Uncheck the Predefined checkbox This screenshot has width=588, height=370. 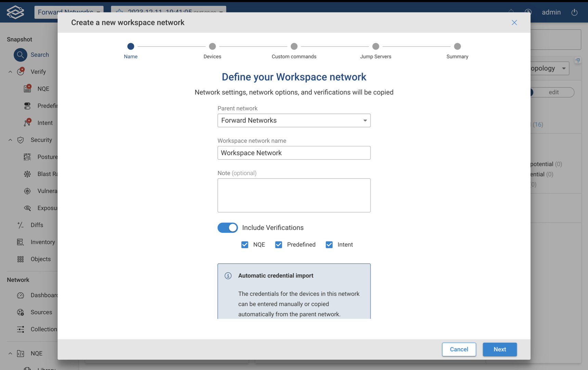click(x=279, y=245)
